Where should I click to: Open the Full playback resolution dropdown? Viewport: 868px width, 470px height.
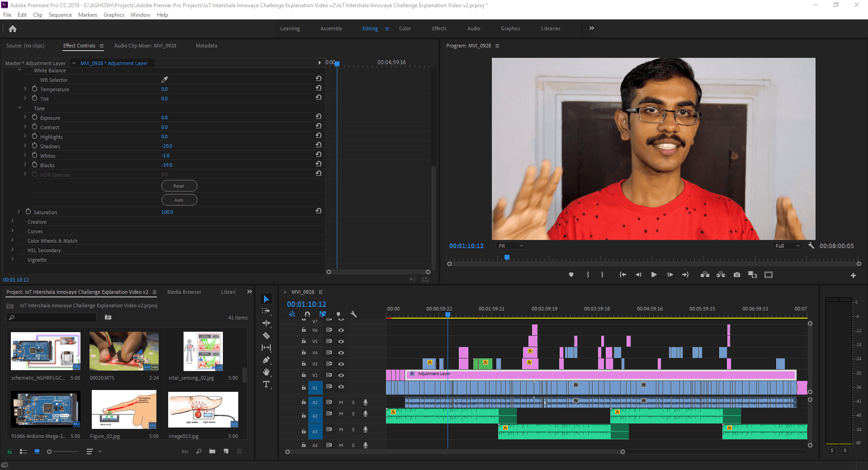[x=787, y=245]
